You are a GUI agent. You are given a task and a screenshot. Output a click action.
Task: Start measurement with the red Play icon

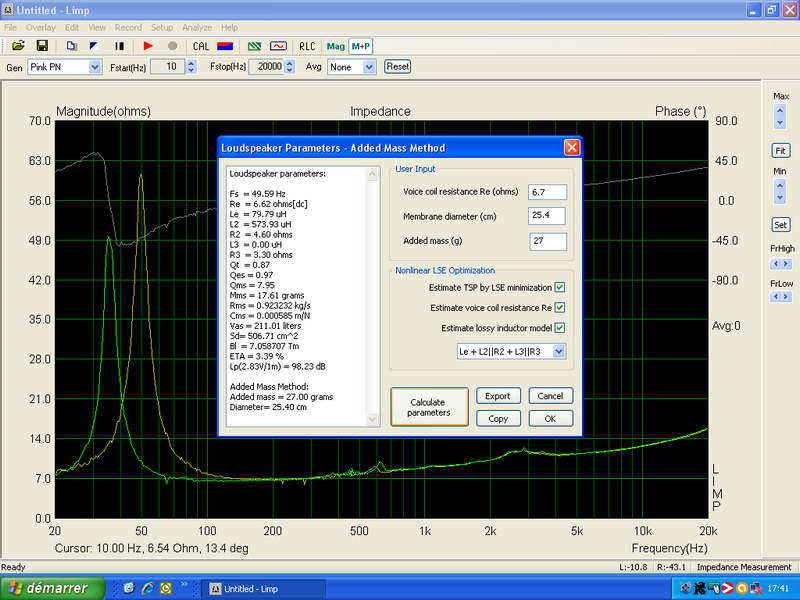click(148, 46)
